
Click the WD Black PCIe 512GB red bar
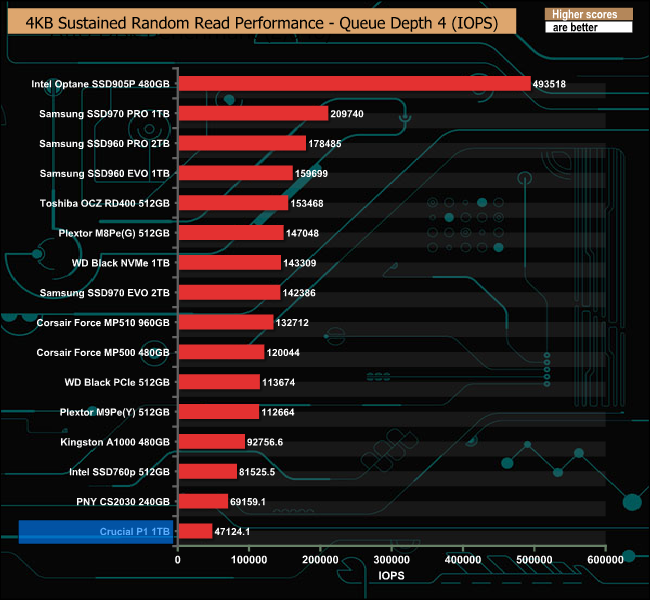pos(219,382)
